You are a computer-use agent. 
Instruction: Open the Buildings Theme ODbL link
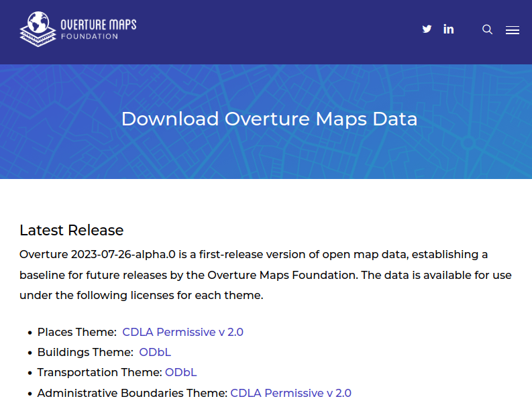155,352
